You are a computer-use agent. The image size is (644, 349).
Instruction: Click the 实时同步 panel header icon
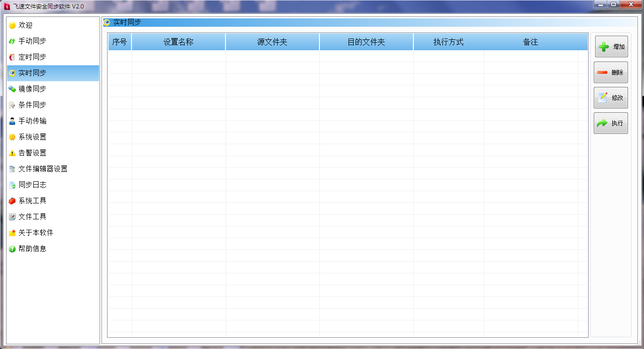pyautogui.click(x=107, y=23)
